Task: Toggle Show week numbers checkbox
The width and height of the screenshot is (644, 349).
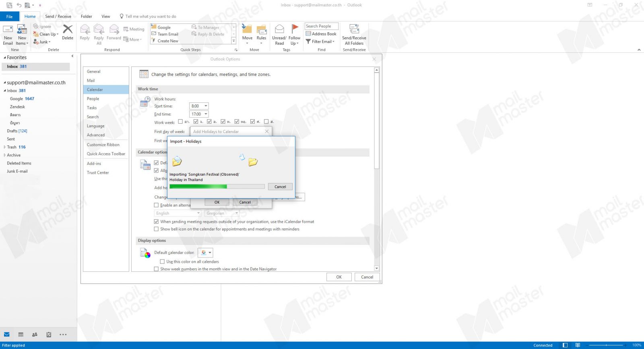Action: [x=156, y=269]
